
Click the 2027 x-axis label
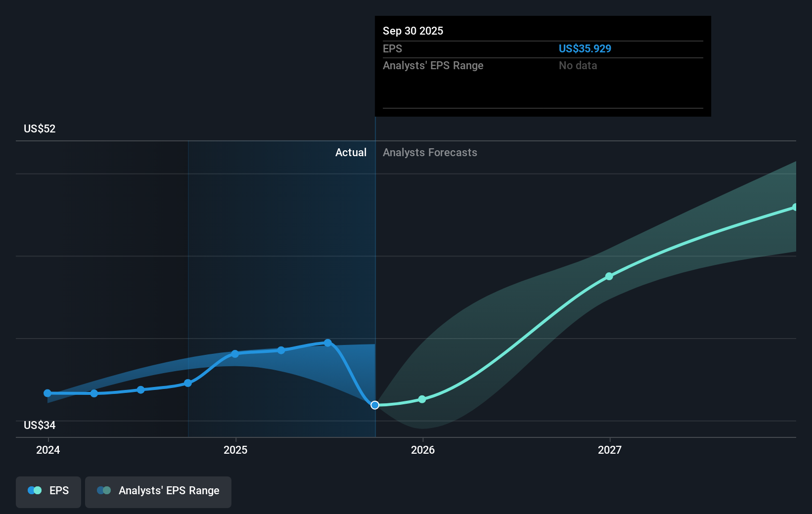[x=609, y=450]
